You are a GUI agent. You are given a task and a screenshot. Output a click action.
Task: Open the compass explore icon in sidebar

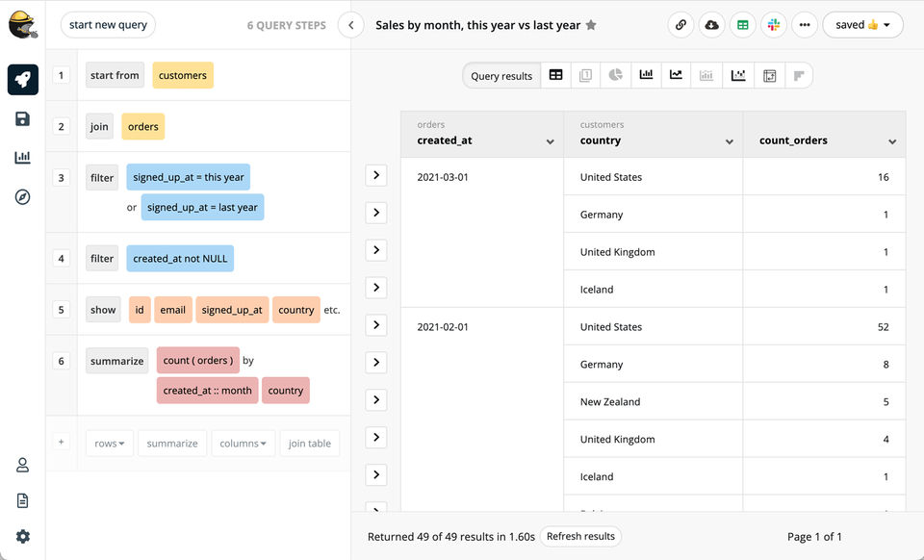coord(23,196)
